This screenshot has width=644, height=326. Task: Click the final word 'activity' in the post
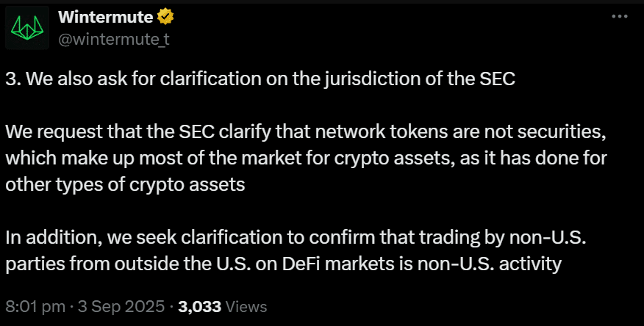530,264
